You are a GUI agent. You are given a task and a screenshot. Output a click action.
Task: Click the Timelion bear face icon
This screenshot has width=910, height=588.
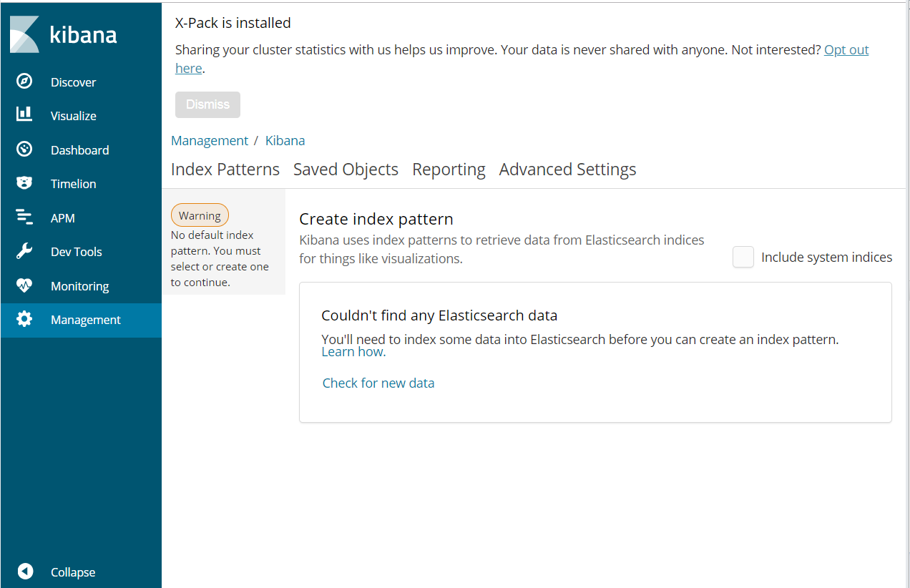(24, 183)
